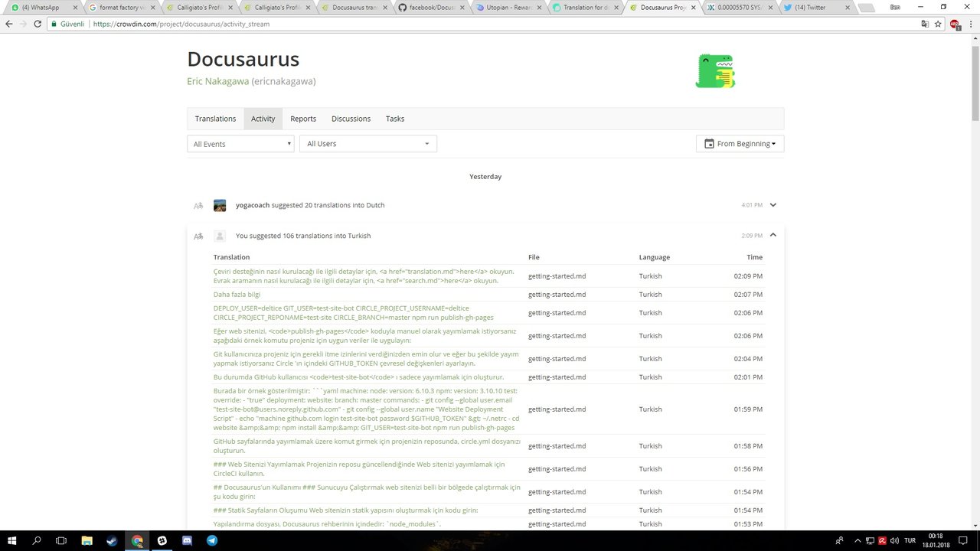The height and width of the screenshot is (551, 980).
Task: Open Windows taskbar search
Action: click(37, 540)
